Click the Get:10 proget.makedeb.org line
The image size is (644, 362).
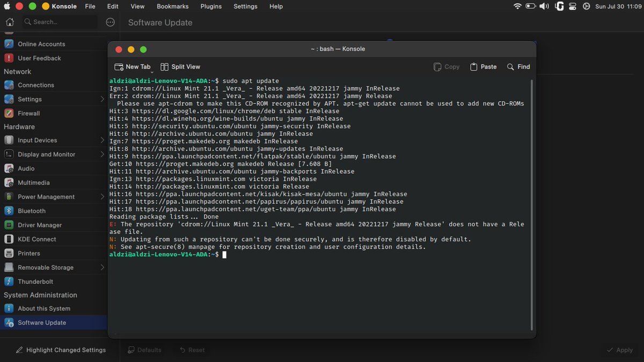click(220, 164)
